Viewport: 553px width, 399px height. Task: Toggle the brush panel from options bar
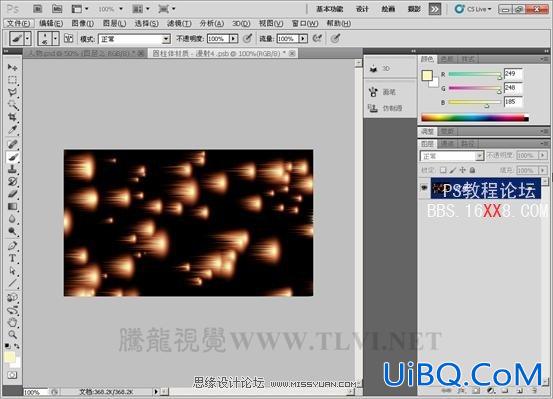coord(68,38)
